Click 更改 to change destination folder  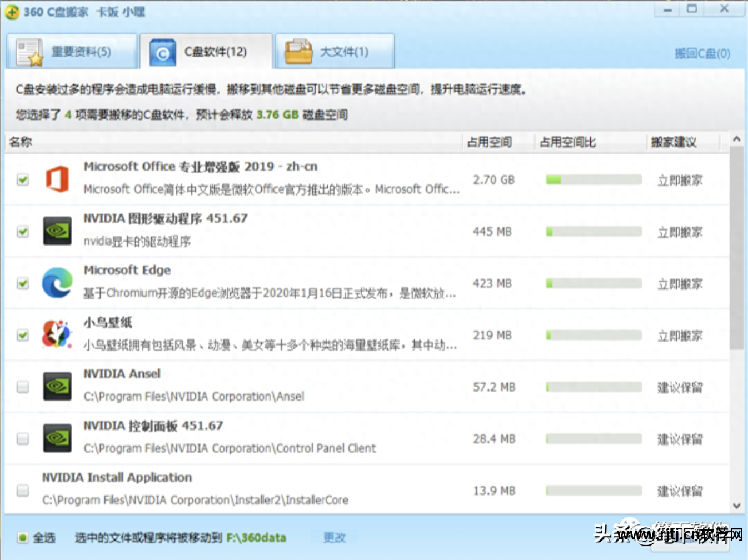click(x=335, y=537)
